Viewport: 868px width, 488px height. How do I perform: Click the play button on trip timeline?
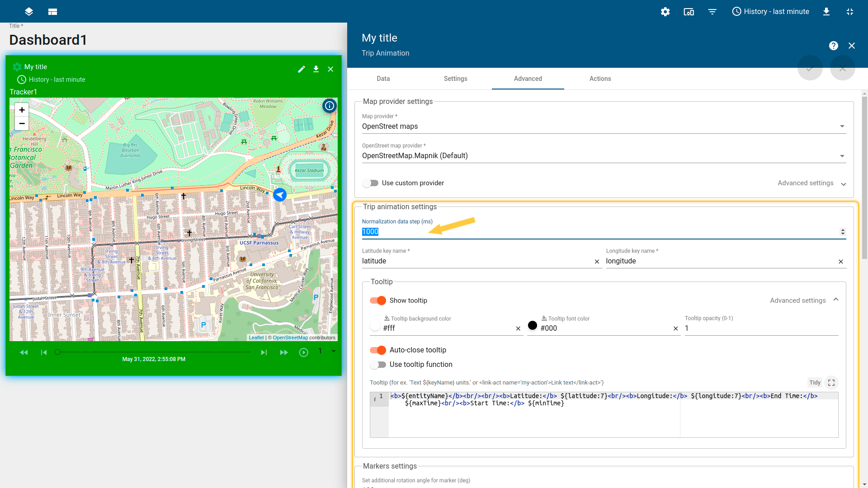pos(304,352)
